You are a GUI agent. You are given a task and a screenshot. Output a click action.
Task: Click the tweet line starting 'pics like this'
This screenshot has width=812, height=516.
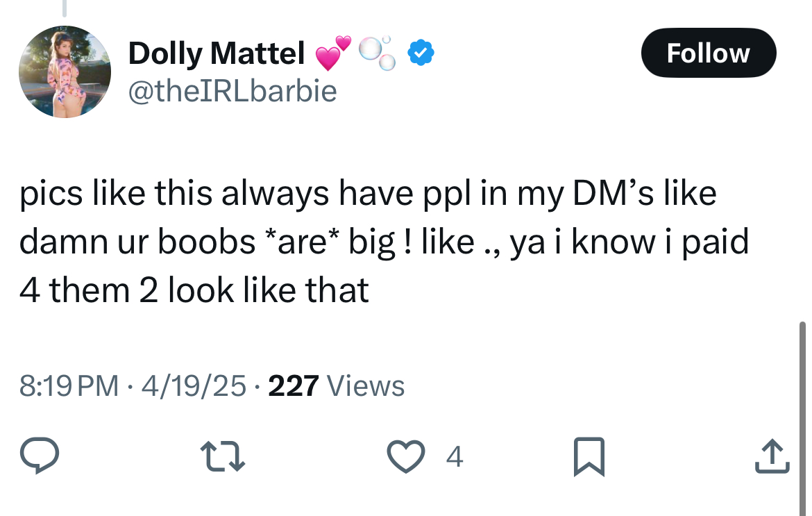point(368,193)
